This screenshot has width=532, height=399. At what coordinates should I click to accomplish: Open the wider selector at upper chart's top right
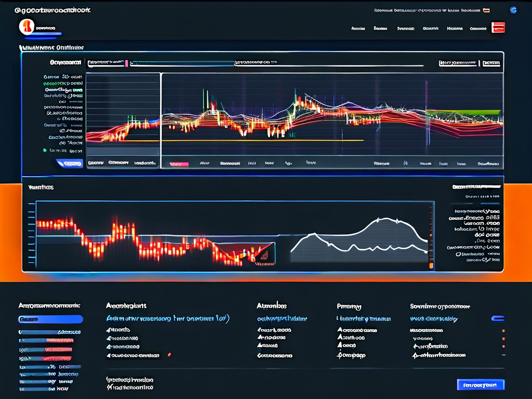coord(457,63)
